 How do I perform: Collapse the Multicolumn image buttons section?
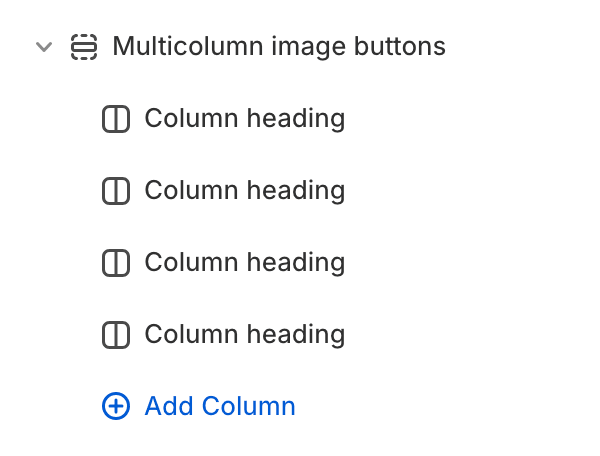point(44,47)
